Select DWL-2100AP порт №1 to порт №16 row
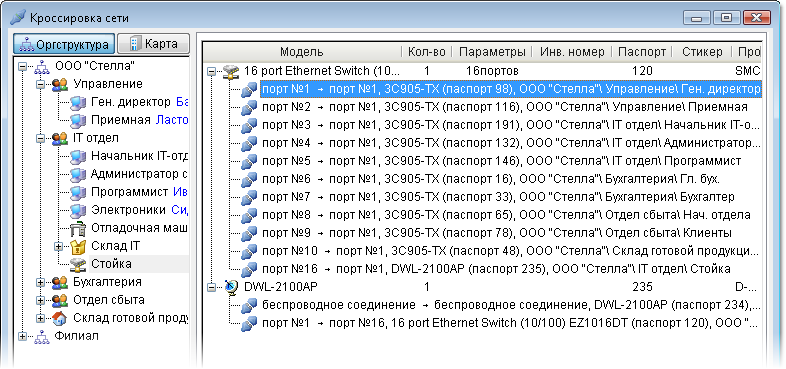This screenshot has height=369, width=786. point(511,323)
